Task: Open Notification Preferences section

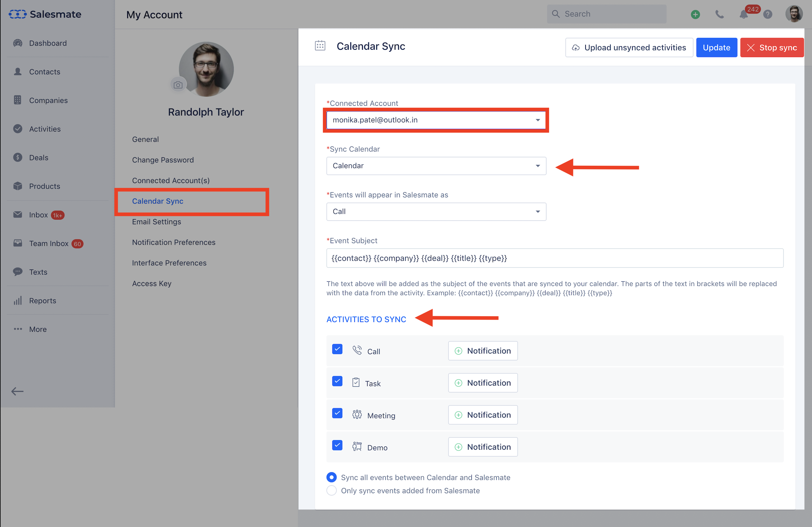Action: point(174,242)
